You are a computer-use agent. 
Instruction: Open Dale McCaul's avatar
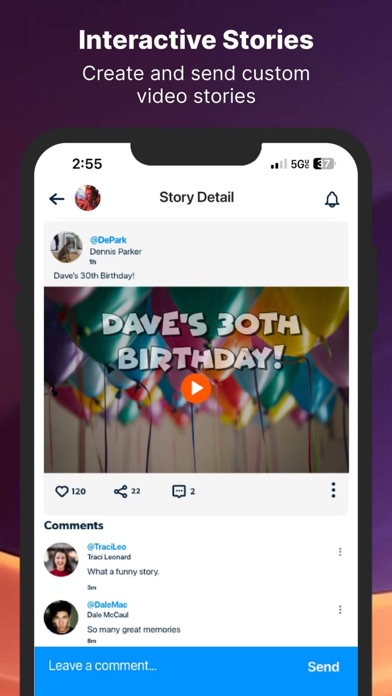click(61, 617)
